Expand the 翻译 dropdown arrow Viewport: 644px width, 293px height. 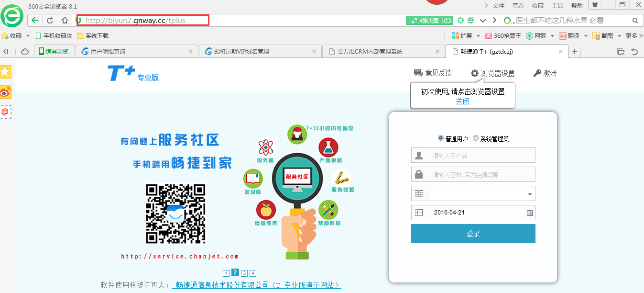coord(586,36)
